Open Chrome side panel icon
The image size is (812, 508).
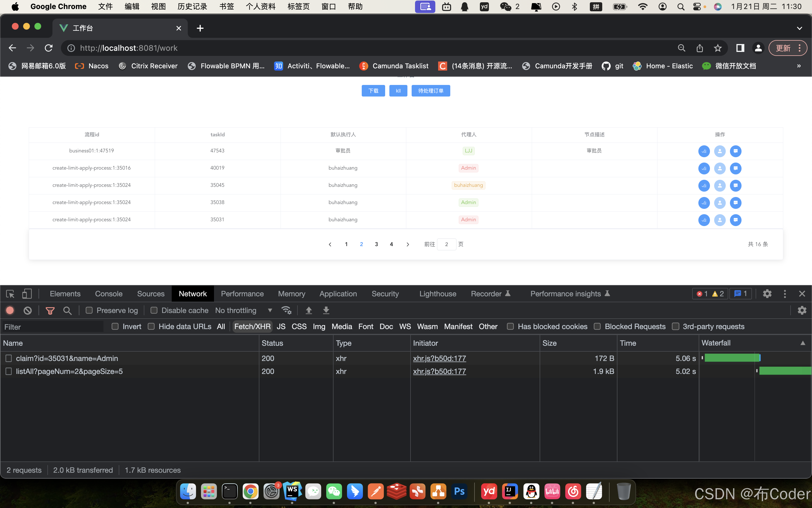740,48
